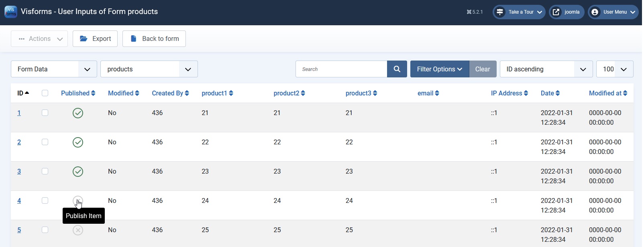Select the checkbox for record 2
Screen dimensions: 644x247
point(45,142)
